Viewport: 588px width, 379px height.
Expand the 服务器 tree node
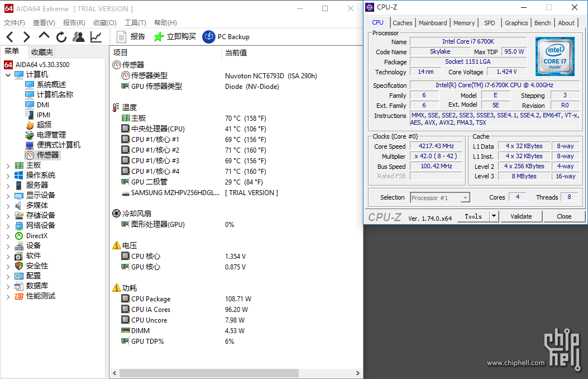coord(8,186)
